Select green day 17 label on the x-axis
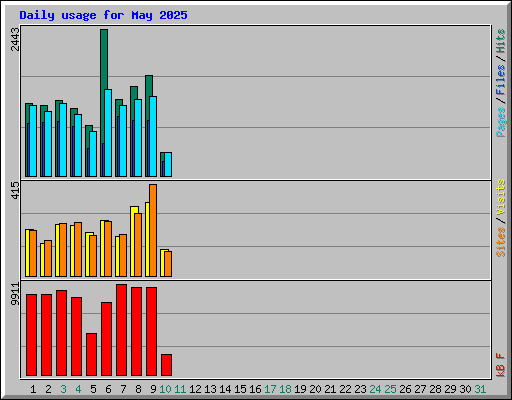512x400 pixels. point(270,389)
